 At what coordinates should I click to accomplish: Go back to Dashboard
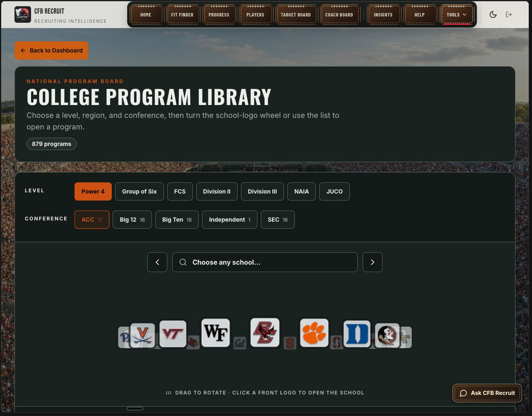pos(51,50)
